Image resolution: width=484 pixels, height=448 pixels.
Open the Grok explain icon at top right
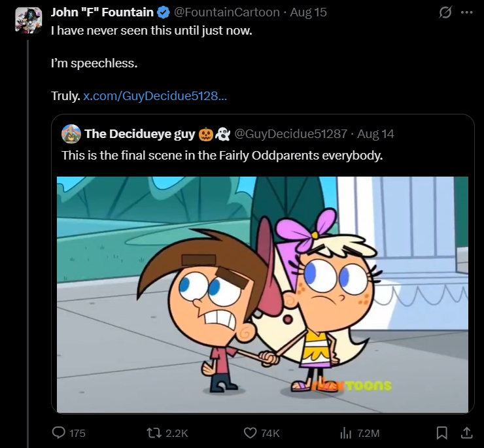[445, 12]
